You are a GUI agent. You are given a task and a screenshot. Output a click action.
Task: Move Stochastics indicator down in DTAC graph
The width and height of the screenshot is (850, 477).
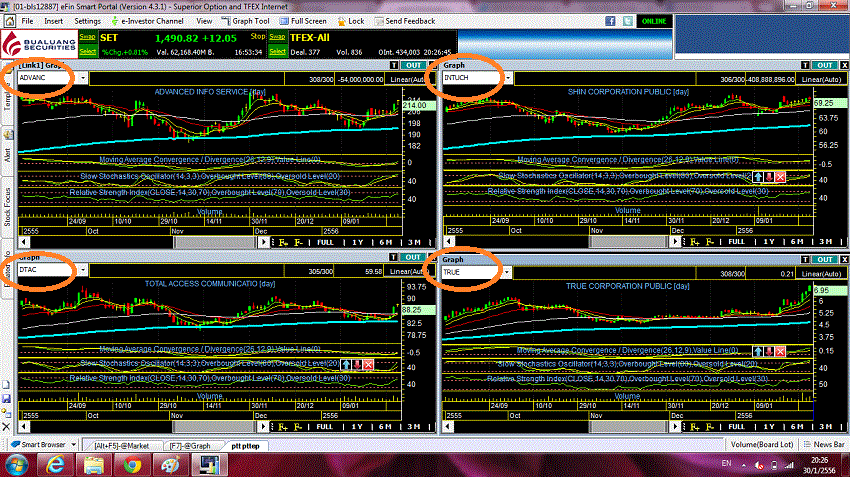tap(357, 364)
